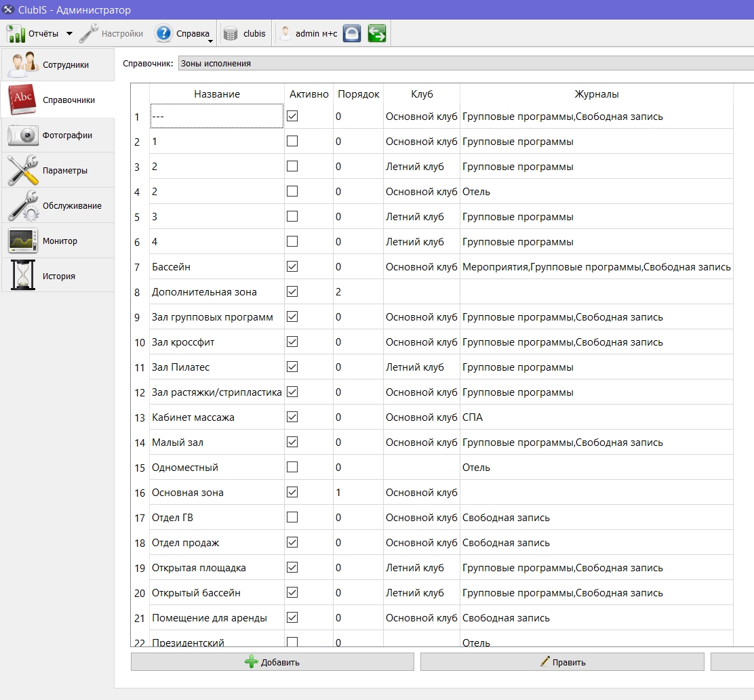Click the СПА journal cell

pos(596,417)
